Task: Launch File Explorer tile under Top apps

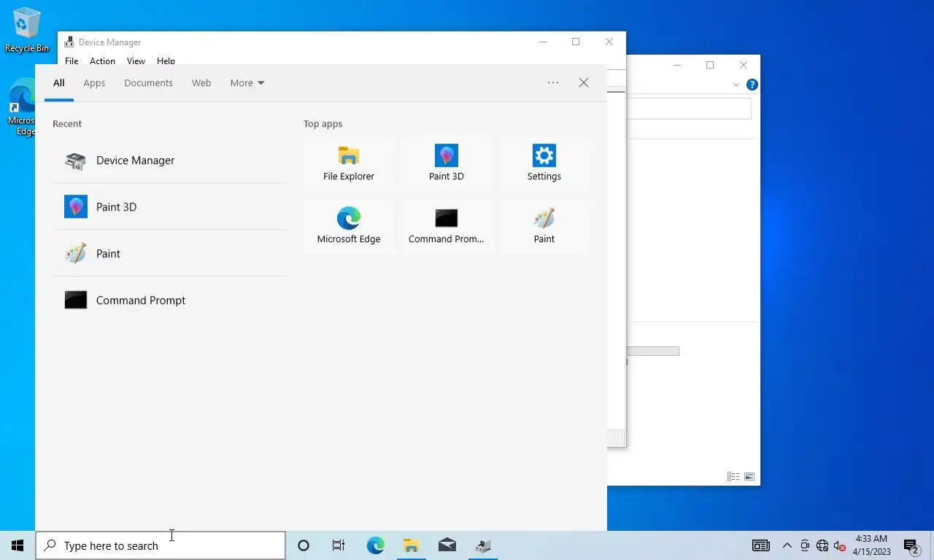Action: tap(349, 163)
